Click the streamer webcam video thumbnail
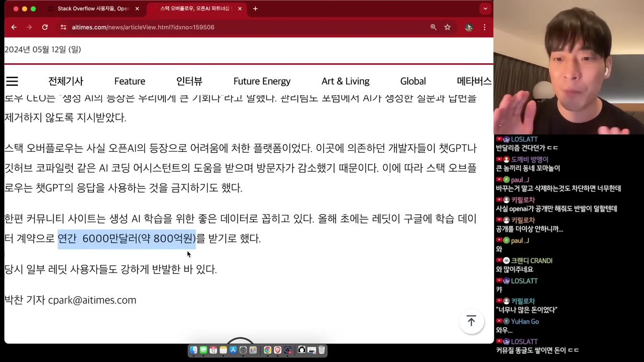644x362 pixels. point(569,67)
